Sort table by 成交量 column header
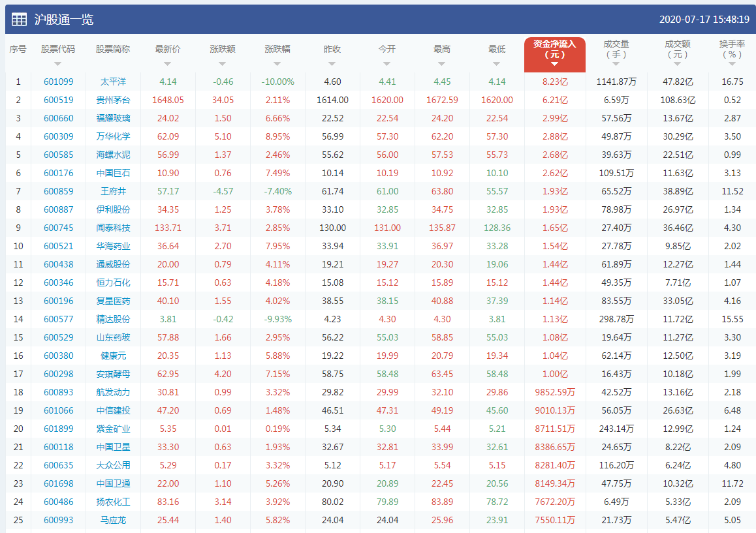The width and height of the screenshot is (756, 533). coord(616,50)
